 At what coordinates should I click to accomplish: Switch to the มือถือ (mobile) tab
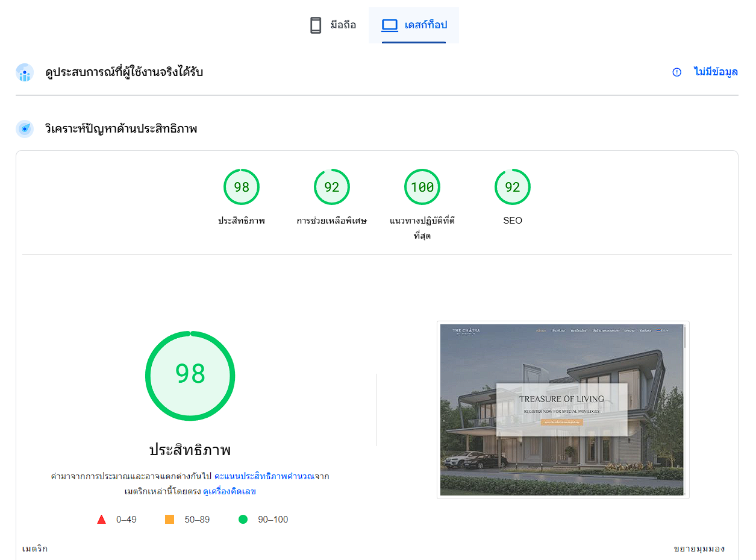pyautogui.click(x=332, y=25)
